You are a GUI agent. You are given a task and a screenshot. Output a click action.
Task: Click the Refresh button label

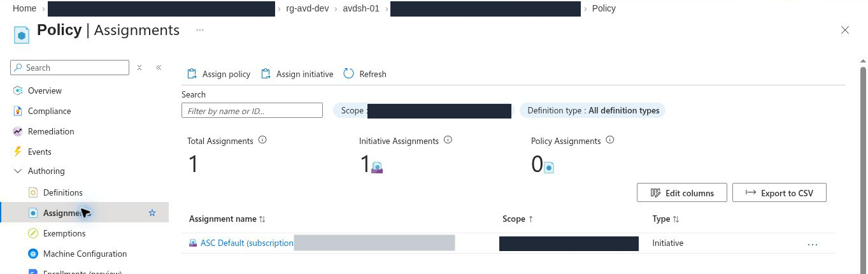click(x=373, y=74)
